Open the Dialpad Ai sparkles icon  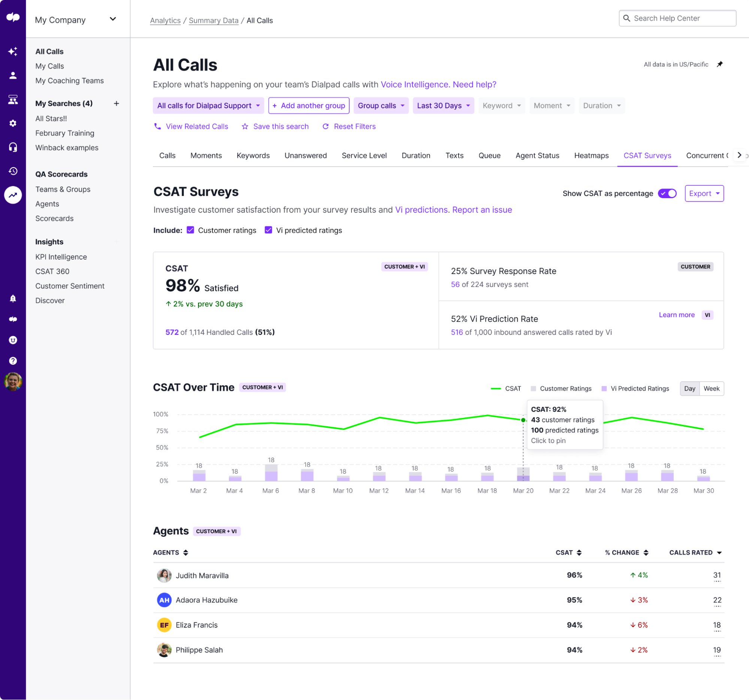(x=13, y=52)
